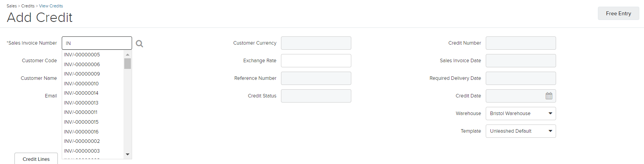The width and height of the screenshot is (644, 164).
Task: Click the Free Entry button
Action: (618, 13)
